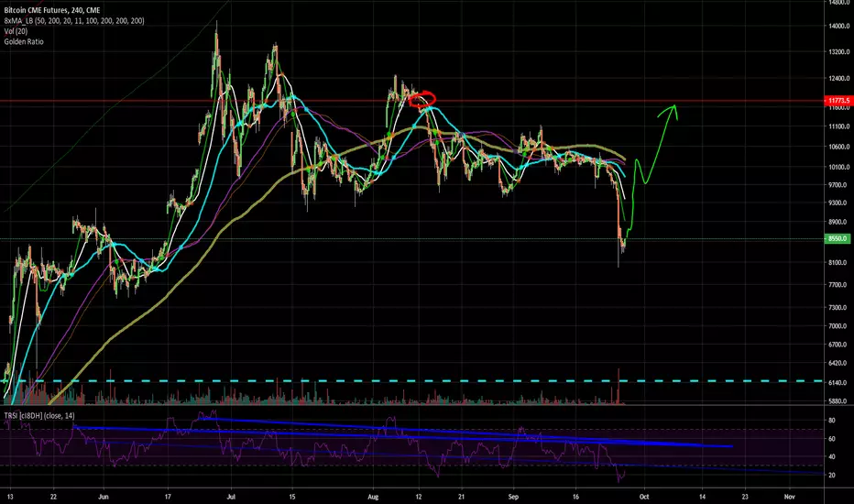854x504 pixels.
Task: Click the 12400.0 price axis value
Action: point(838,79)
